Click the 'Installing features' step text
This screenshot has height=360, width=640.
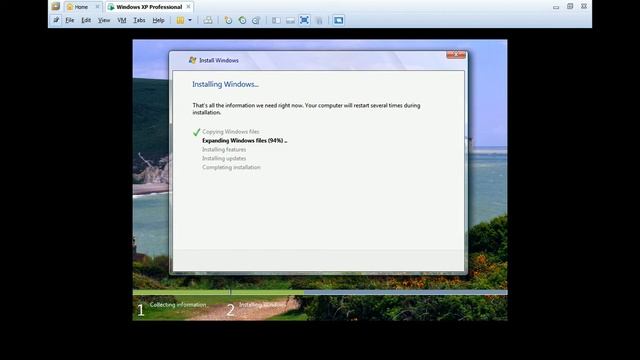[x=224, y=149]
